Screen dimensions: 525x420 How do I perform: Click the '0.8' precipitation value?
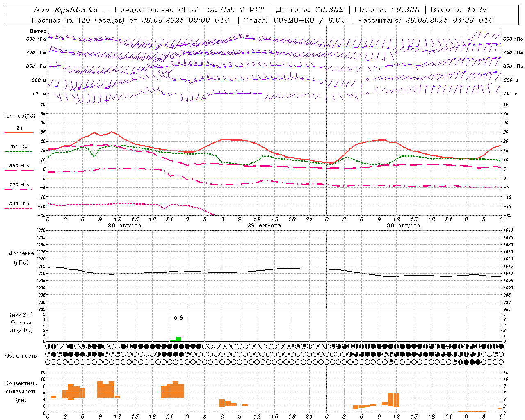[x=178, y=317]
